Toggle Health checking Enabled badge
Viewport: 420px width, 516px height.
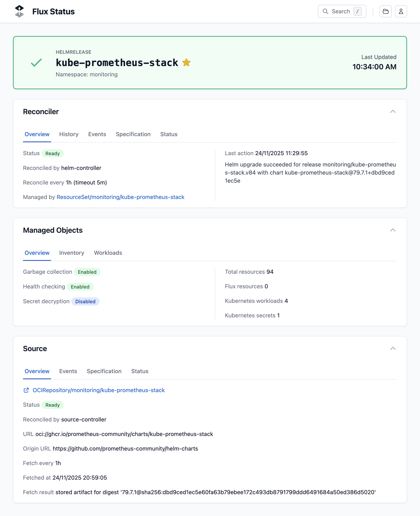[x=80, y=286]
